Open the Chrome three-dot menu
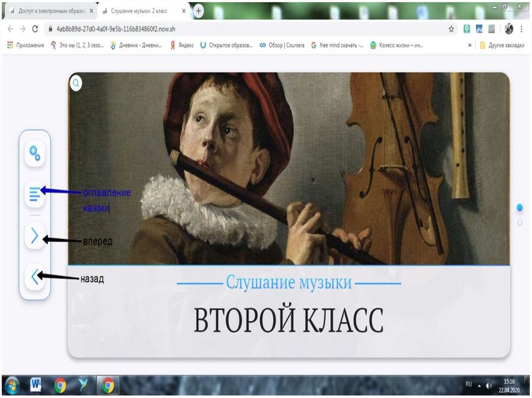 522,29
